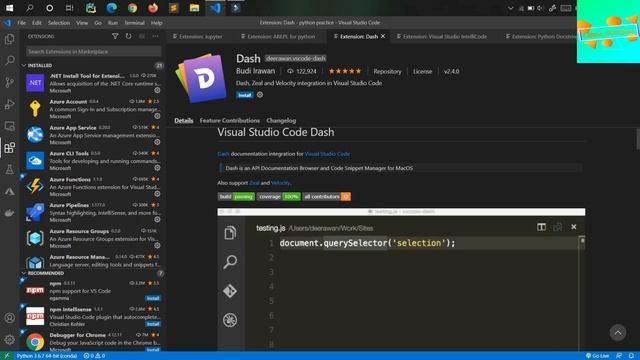The width and height of the screenshot is (640, 360).
Task: Open the five-star rating for Dash
Action: pyautogui.click(x=345, y=71)
